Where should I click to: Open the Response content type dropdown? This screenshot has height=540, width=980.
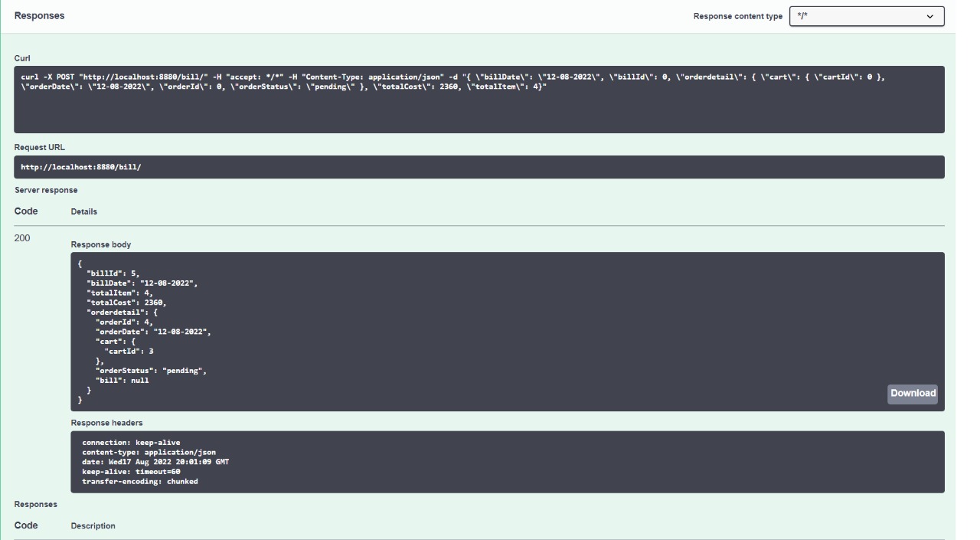pyautogui.click(x=866, y=16)
